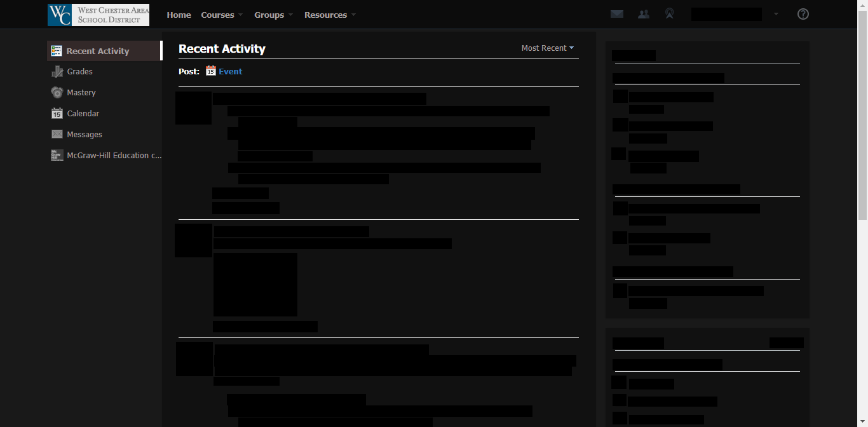868x427 pixels.
Task: Open notifications via the beacon icon
Action: tap(669, 13)
